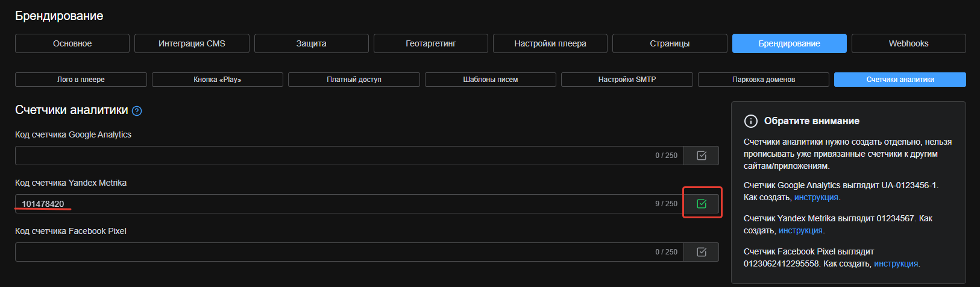
Task: Go to the Платный доступ sub-tab
Action: click(354, 80)
